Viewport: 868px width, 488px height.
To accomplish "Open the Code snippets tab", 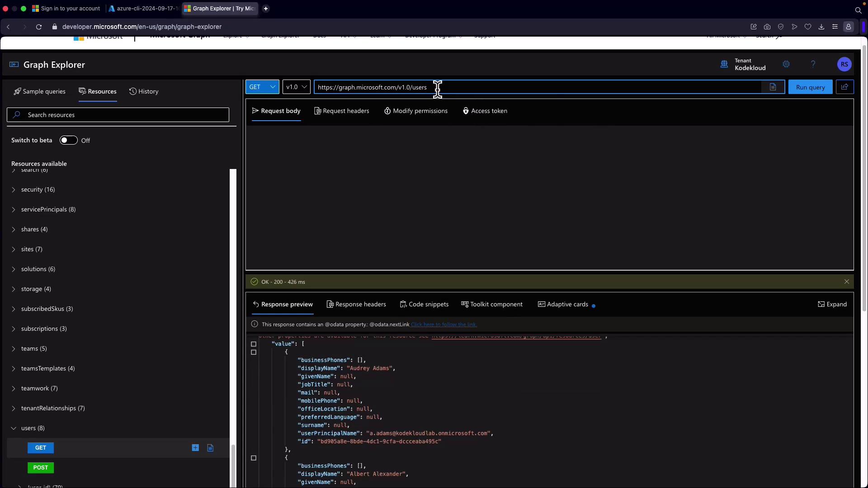I will [x=424, y=305].
